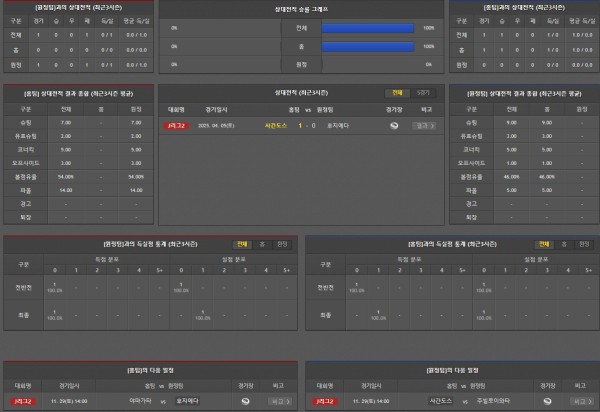Select 홈 filter in the right goal statistics panel
Viewport: 600px width, 412px height.
coord(563,243)
